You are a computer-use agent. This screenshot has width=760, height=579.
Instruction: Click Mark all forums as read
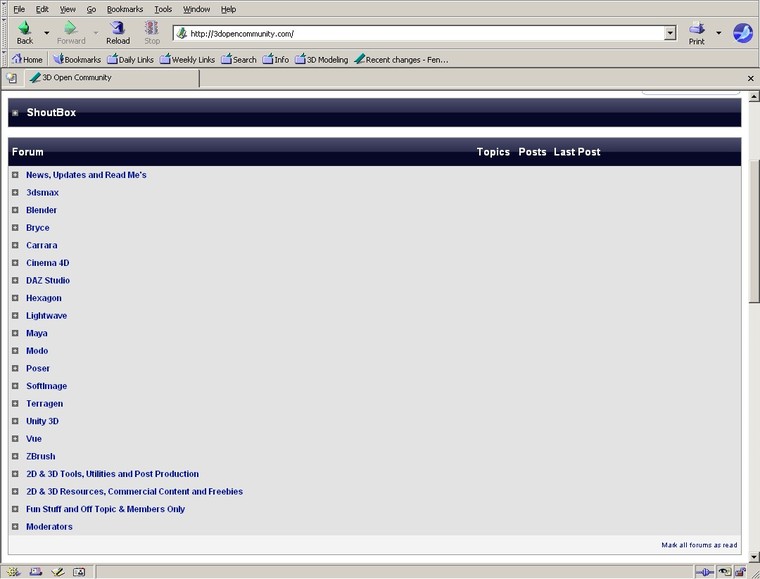[x=699, y=545]
